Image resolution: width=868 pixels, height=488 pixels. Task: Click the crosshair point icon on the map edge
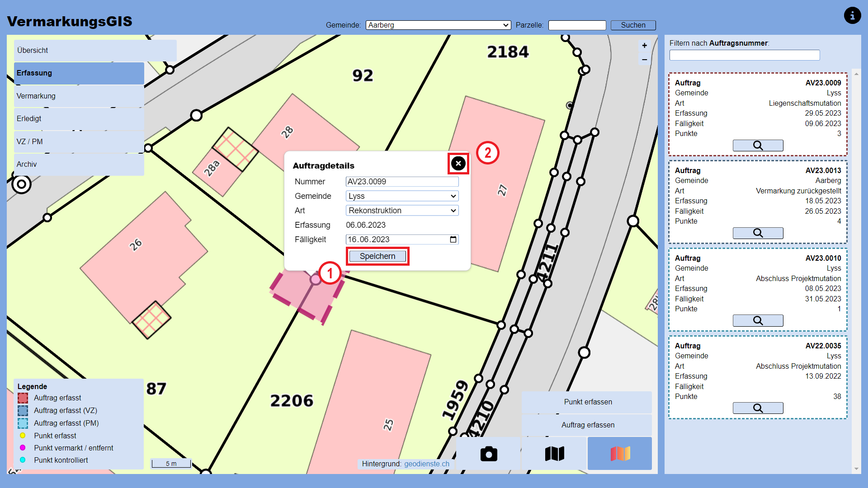click(21, 184)
